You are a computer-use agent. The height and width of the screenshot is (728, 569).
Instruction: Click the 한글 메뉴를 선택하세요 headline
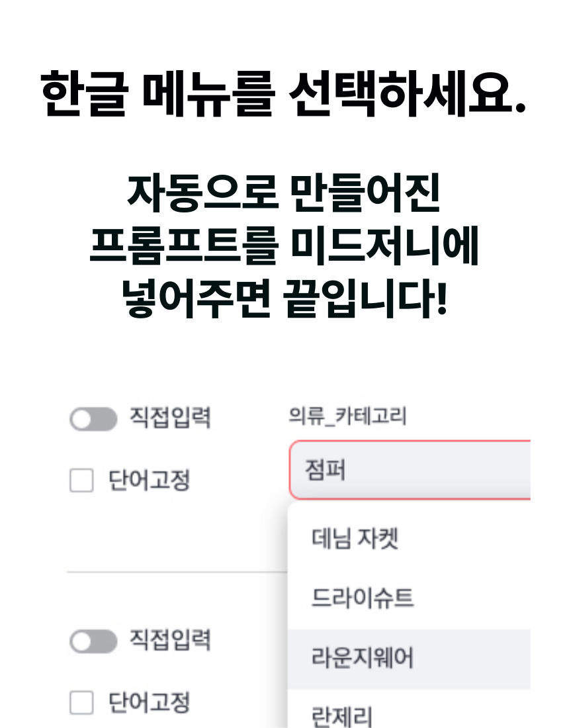[x=283, y=94]
